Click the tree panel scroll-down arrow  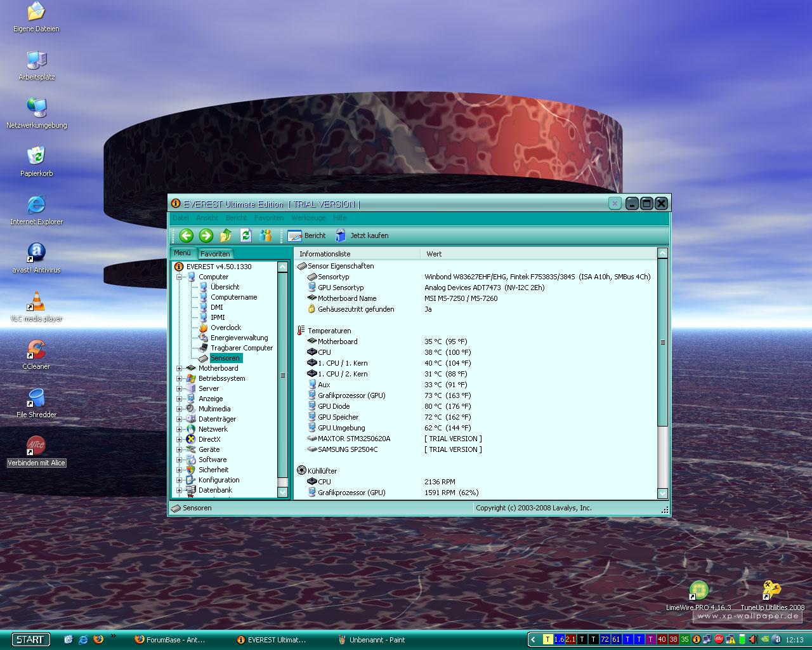pos(283,492)
